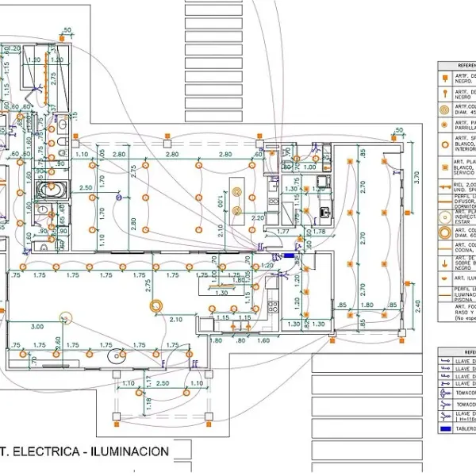The height and width of the screenshot is (476, 476).
Task: Select the lower TOMACOR outlet symbol in legend
Action: [x=445, y=405]
